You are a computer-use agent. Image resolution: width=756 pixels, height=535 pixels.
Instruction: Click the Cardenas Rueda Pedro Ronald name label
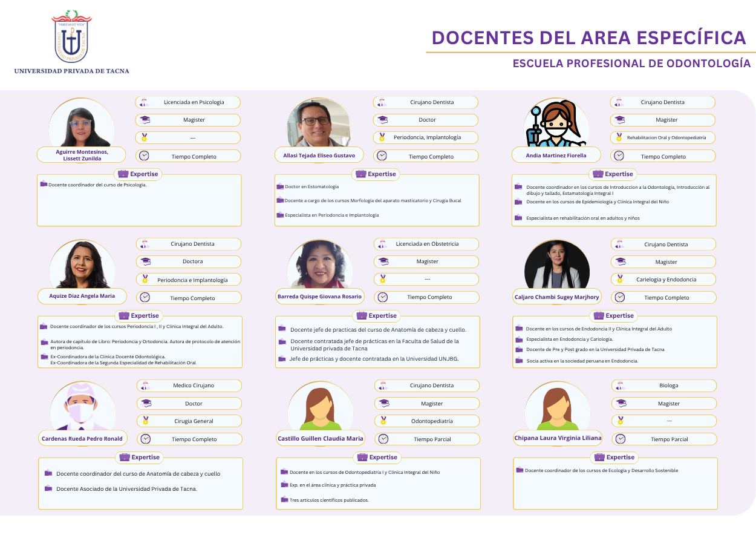click(82, 439)
